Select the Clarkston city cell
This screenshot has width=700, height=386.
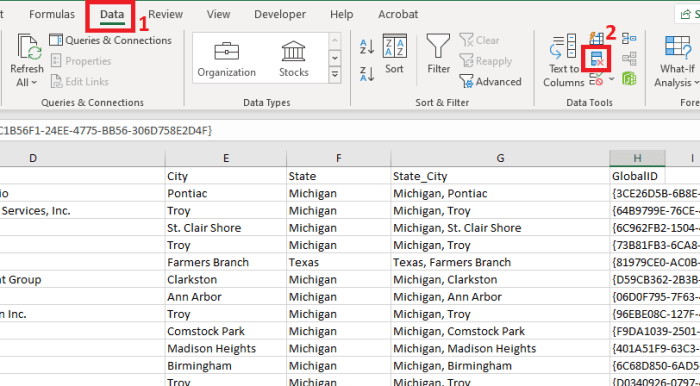(226, 280)
